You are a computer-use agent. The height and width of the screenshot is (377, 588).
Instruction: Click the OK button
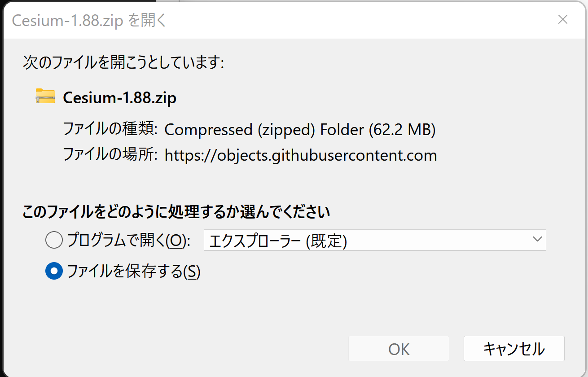(x=399, y=349)
